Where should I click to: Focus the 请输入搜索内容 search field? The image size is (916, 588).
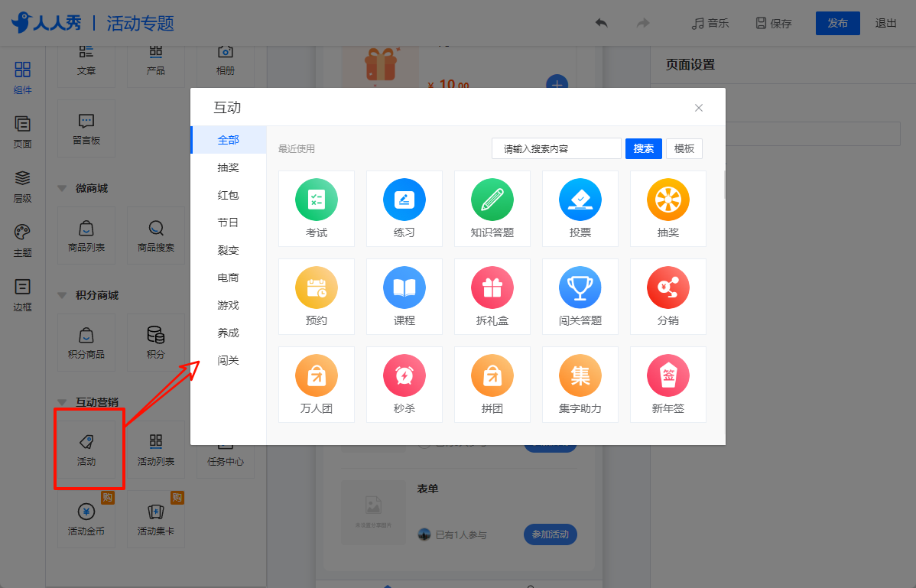[x=556, y=148]
